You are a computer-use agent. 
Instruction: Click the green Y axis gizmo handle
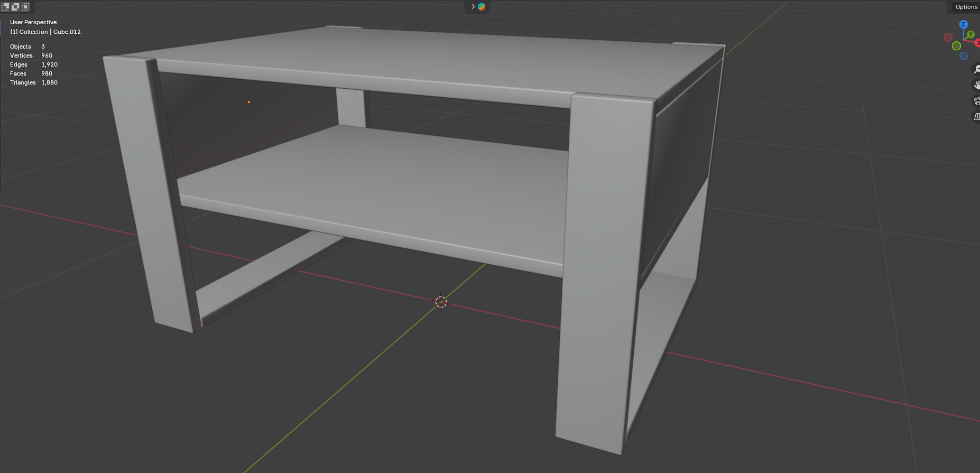(970, 34)
